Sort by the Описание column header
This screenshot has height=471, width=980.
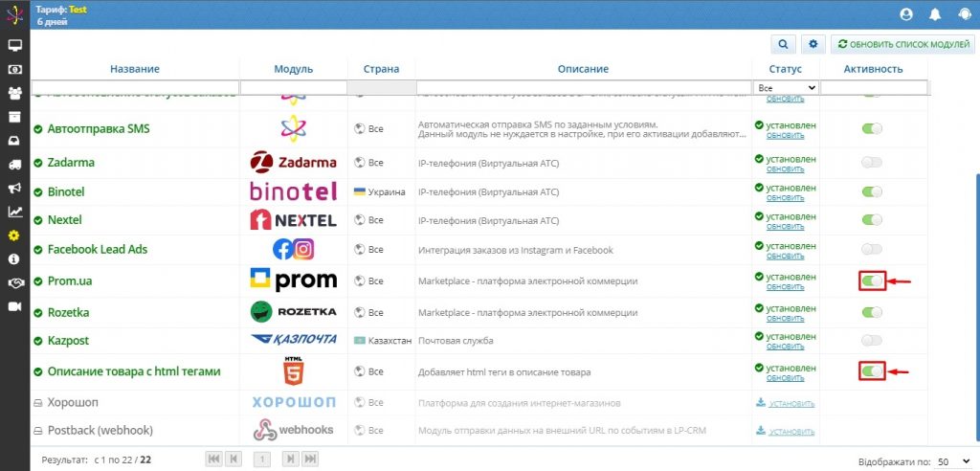(x=583, y=69)
